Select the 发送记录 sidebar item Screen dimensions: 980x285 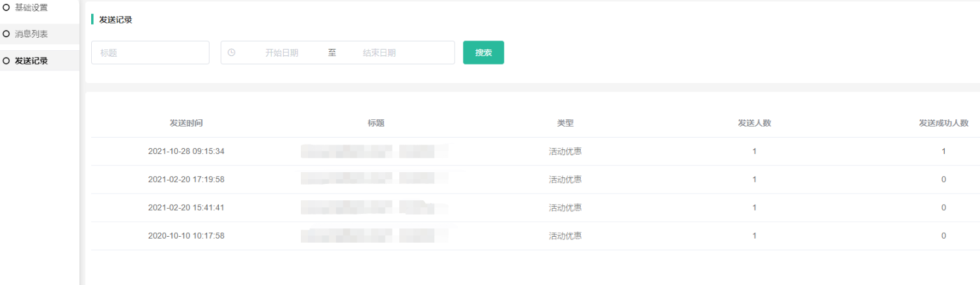click(x=31, y=61)
